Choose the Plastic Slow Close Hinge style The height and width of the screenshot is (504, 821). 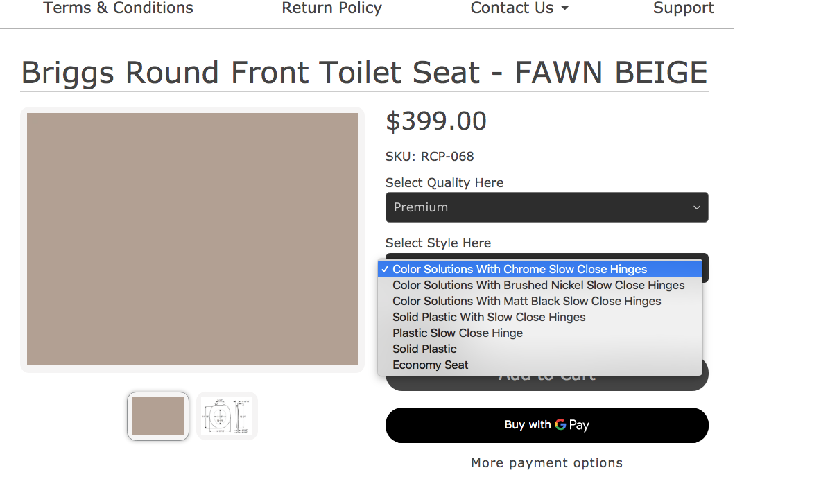pos(457,333)
